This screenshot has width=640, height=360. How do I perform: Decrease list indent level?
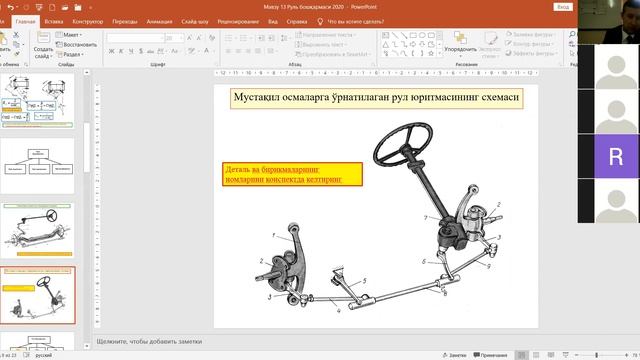click(x=261, y=38)
